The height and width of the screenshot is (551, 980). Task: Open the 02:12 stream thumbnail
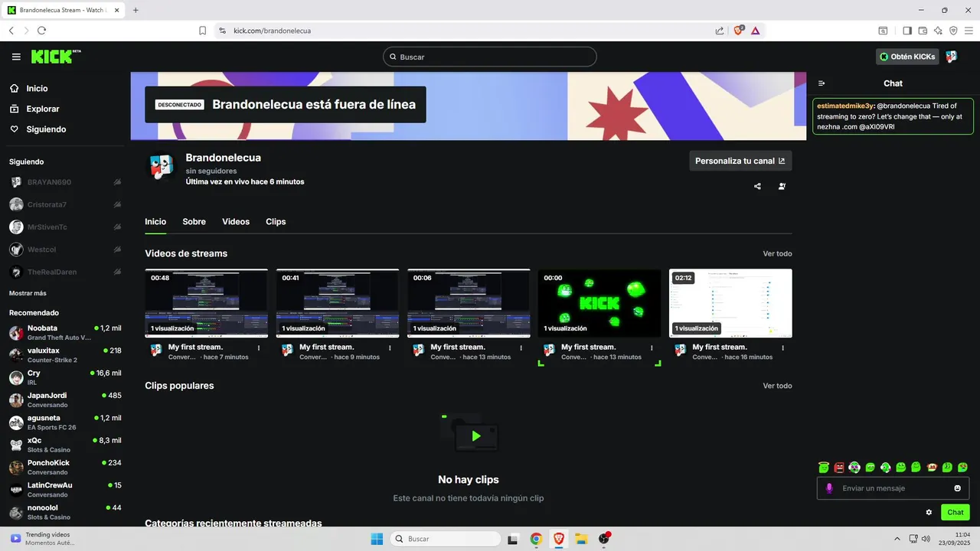click(730, 303)
